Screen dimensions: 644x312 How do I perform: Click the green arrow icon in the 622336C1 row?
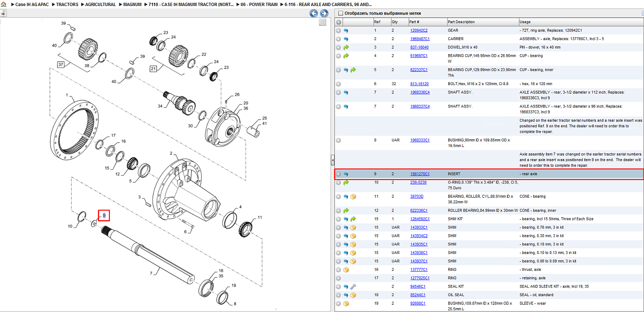point(346,211)
